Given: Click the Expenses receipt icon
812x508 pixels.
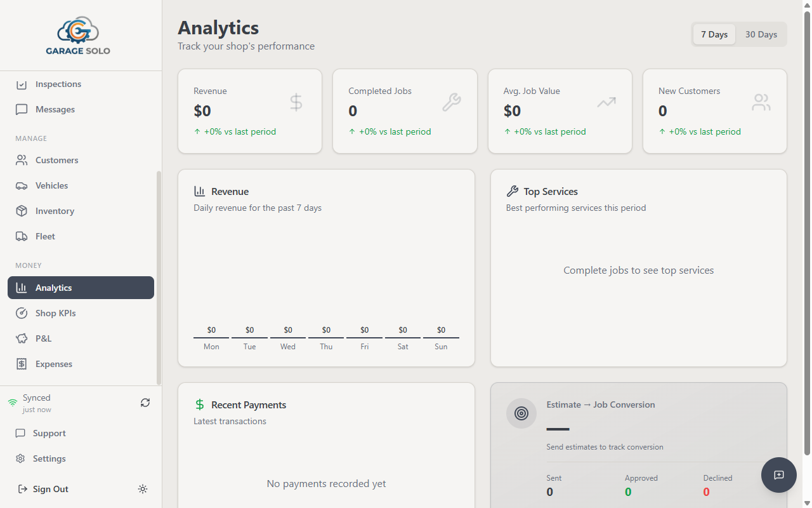Looking at the screenshot, I should tap(22, 364).
